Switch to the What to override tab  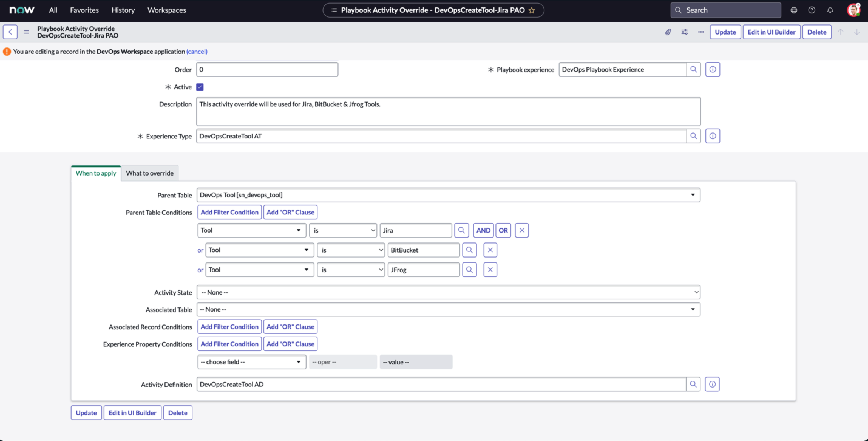[150, 173]
